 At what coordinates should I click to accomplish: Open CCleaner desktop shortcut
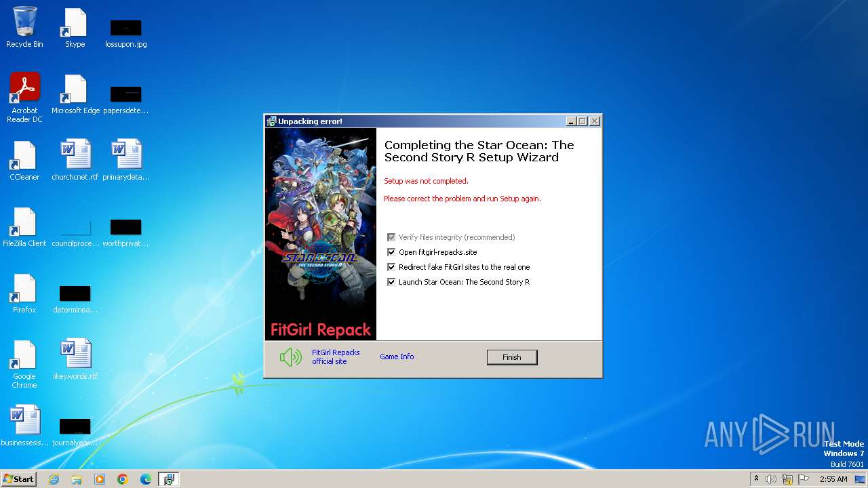click(24, 161)
